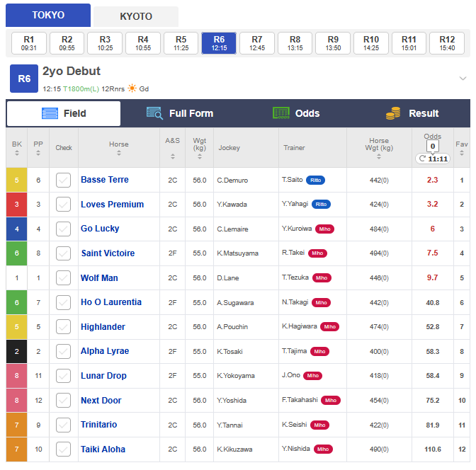Open horse Go Lucky
The image size is (476, 470).
(x=100, y=229)
